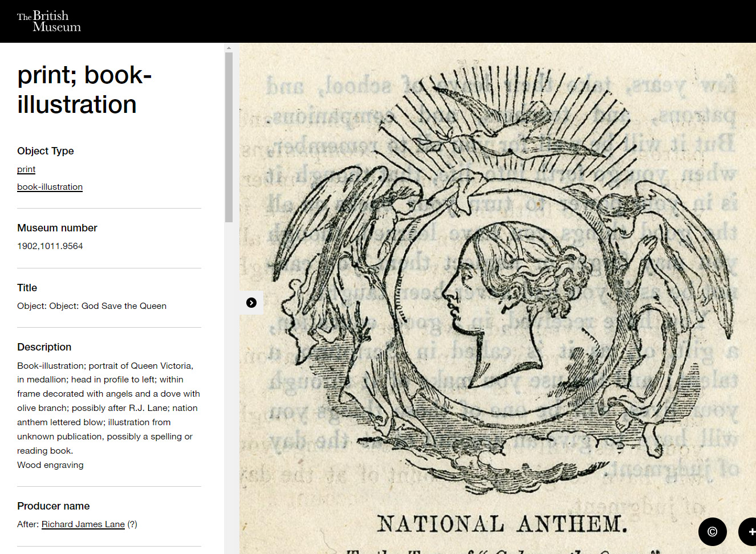The image size is (756, 554).
Task: Click the 'Description' section heading
Action: pos(44,347)
